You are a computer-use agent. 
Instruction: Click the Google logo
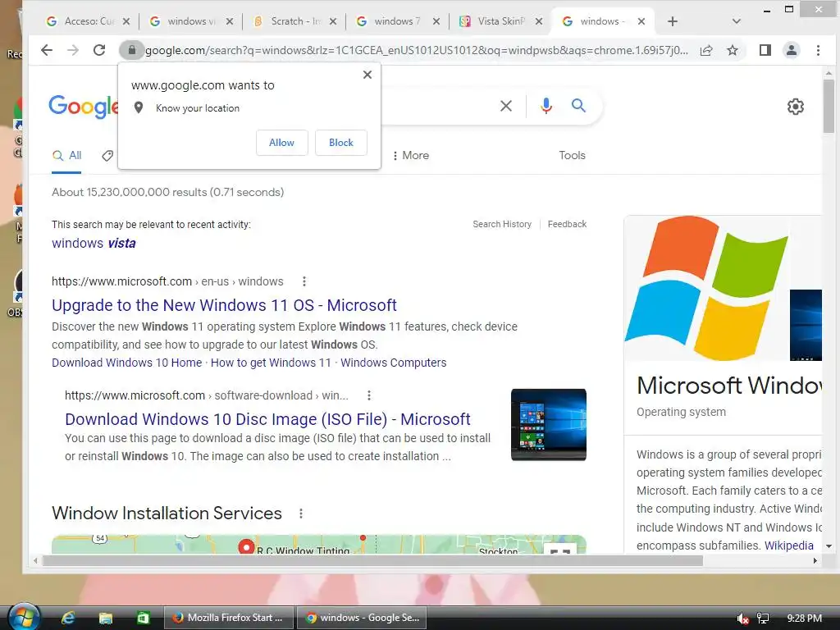pyautogui.click(x=83, y=106)
